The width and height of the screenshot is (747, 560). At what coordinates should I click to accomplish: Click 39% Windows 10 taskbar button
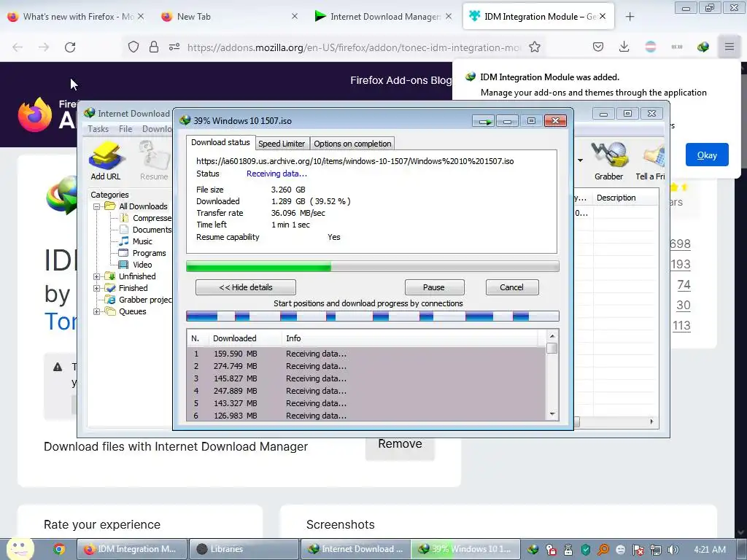tap(466, 549)
